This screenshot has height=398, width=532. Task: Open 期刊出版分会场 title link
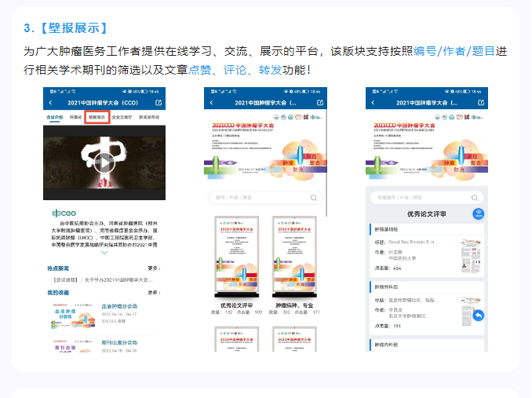click(119, 343)
